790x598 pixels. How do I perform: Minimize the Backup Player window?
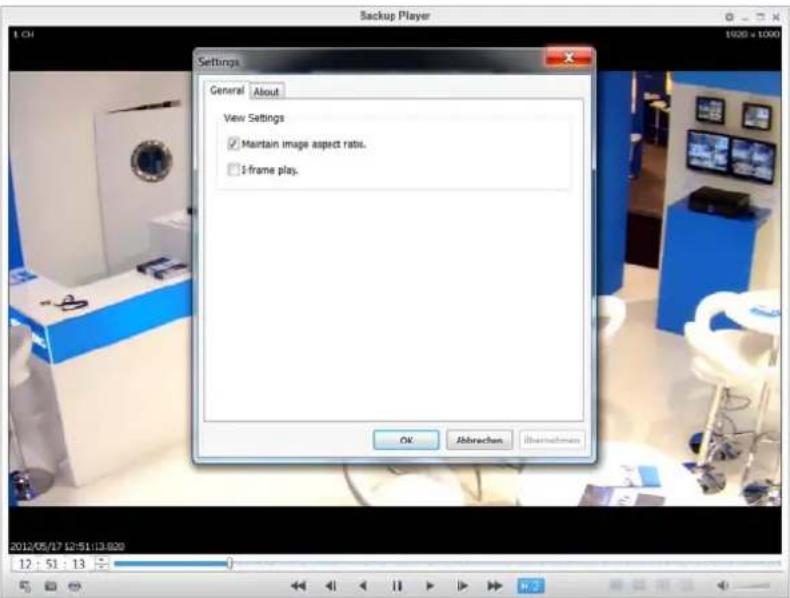(746, 17)
